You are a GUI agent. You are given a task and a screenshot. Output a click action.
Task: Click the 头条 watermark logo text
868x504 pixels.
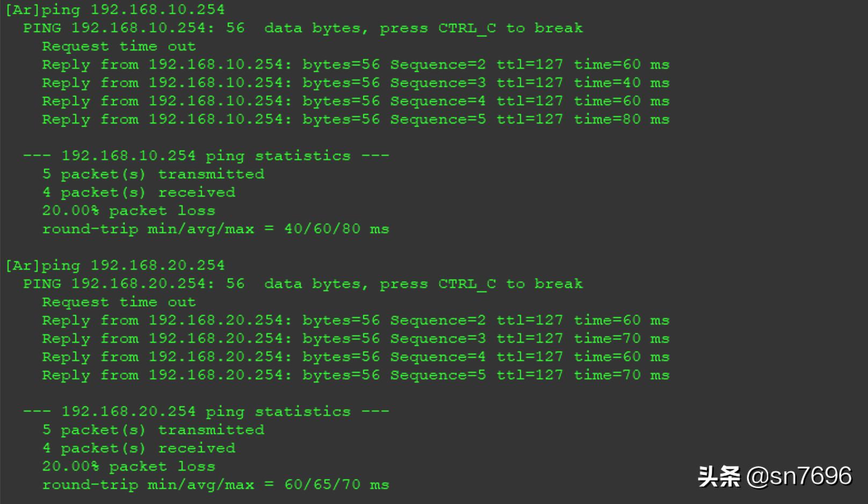point(719,476)
